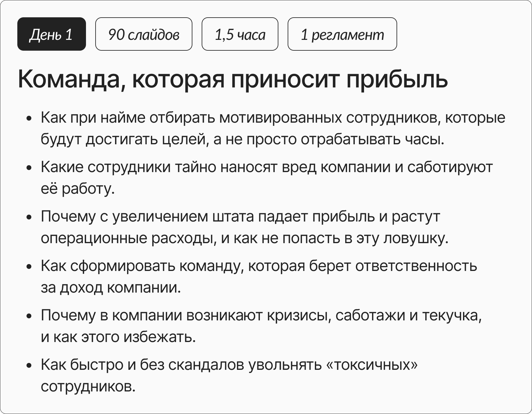Screen dimensions: 532x414
Task: Select the «День 1» dark tab
Action: [x=51, y=34]
